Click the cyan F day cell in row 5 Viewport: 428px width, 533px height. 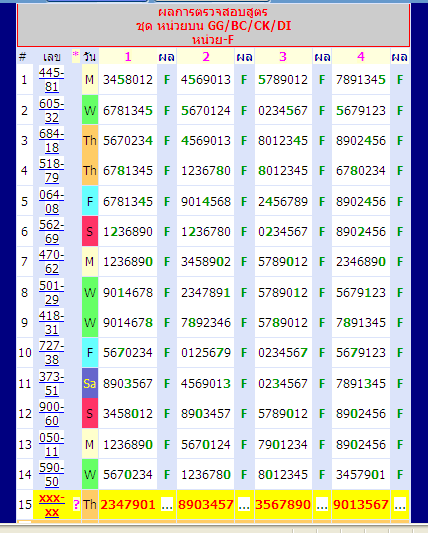coord(90,202)
